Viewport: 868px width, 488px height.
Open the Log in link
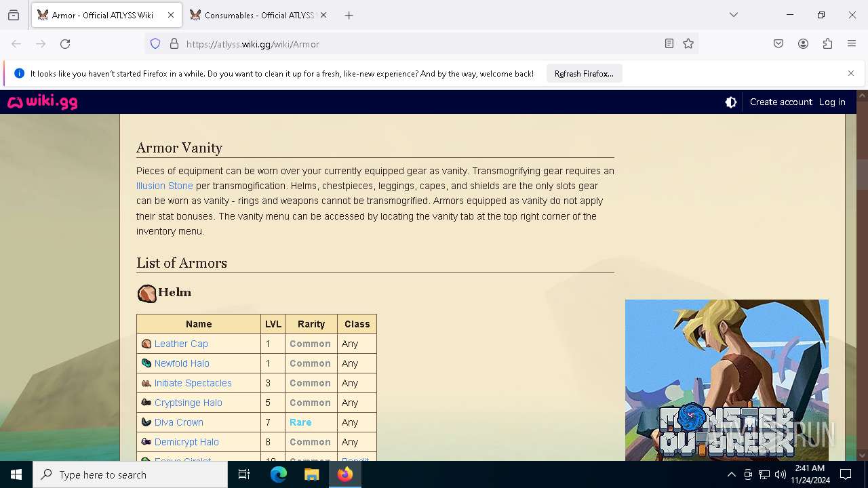[x=832, y=102]
